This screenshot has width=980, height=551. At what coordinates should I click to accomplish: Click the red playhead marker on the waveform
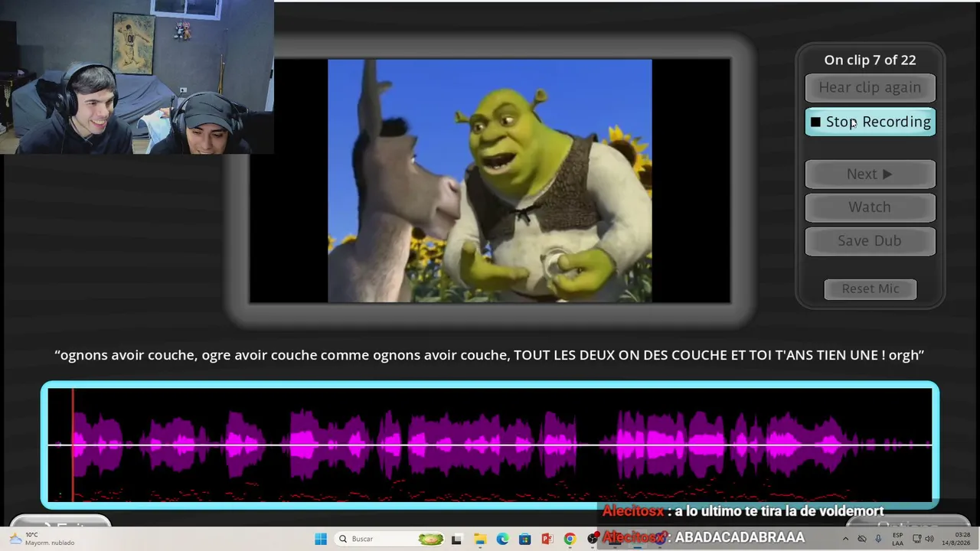[73, 445]
